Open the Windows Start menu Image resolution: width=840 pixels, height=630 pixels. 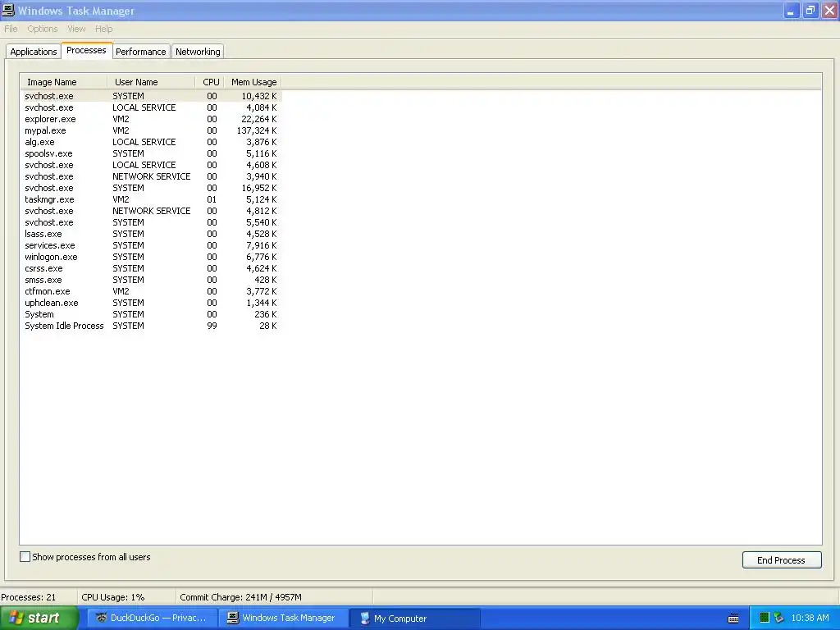39,618
